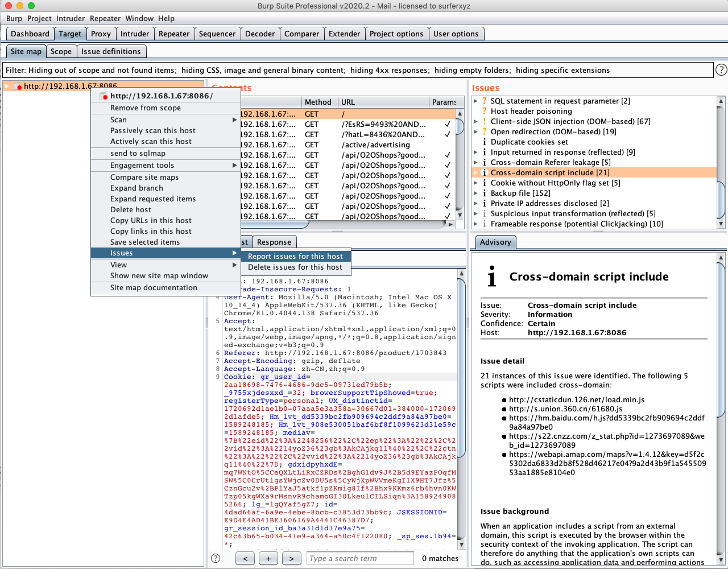Viewport: 728px width, 569px height.
Task: Expand Frameable response issue group
Action: [475, 224]
